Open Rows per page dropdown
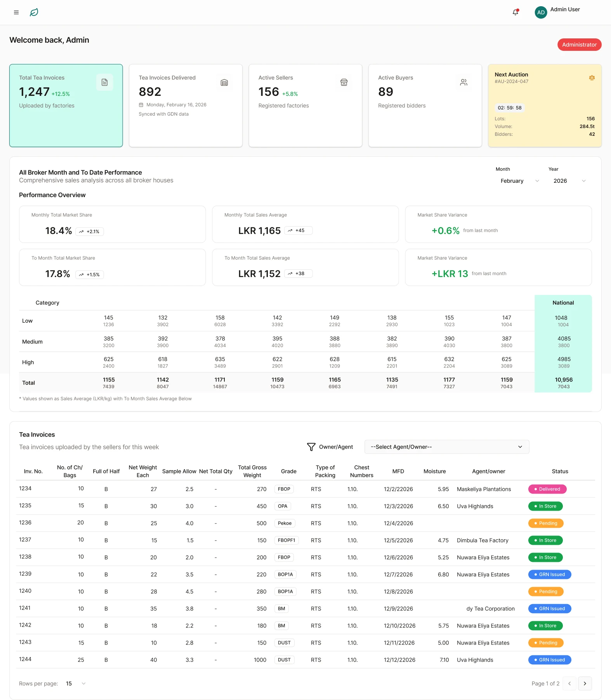Screen dimensions: 611x700 point(76,684)
